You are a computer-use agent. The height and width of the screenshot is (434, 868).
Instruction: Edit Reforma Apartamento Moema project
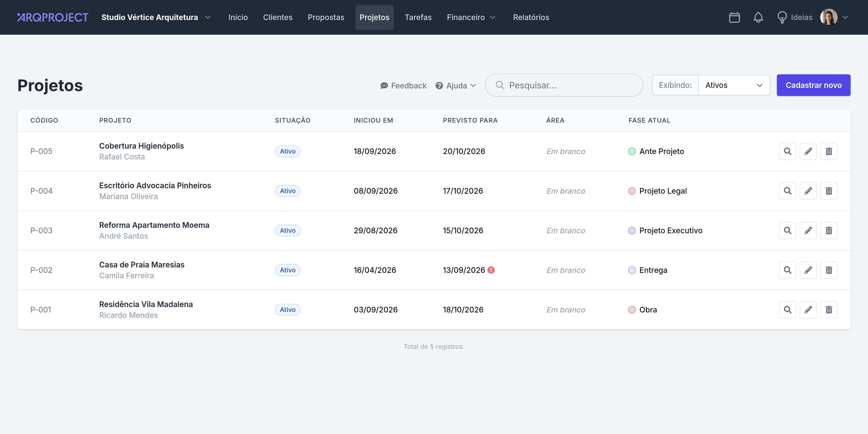808,231
